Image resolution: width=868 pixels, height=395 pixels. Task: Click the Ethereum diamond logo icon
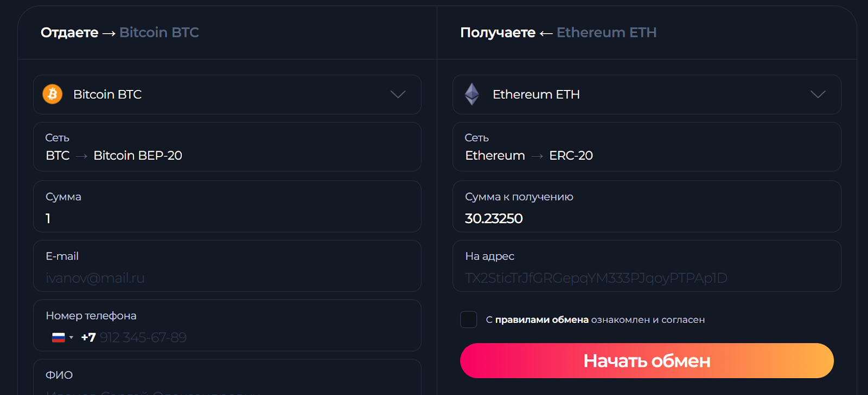(472, 94)
